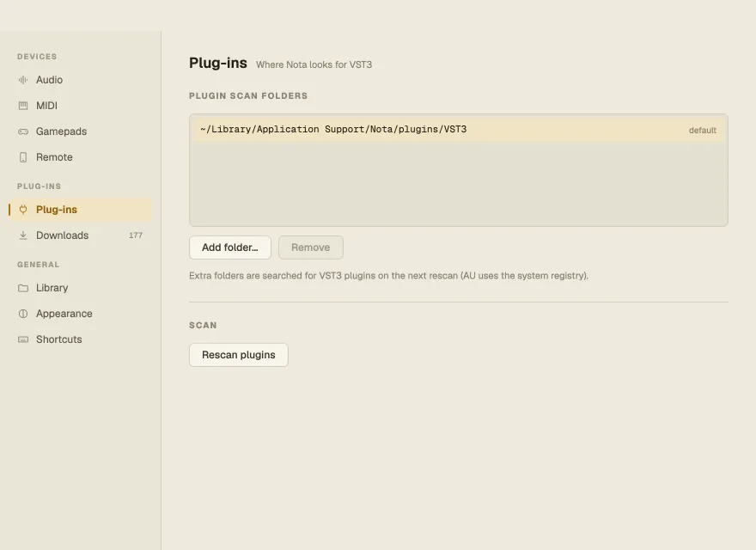Open the Downloads section label

62,235
